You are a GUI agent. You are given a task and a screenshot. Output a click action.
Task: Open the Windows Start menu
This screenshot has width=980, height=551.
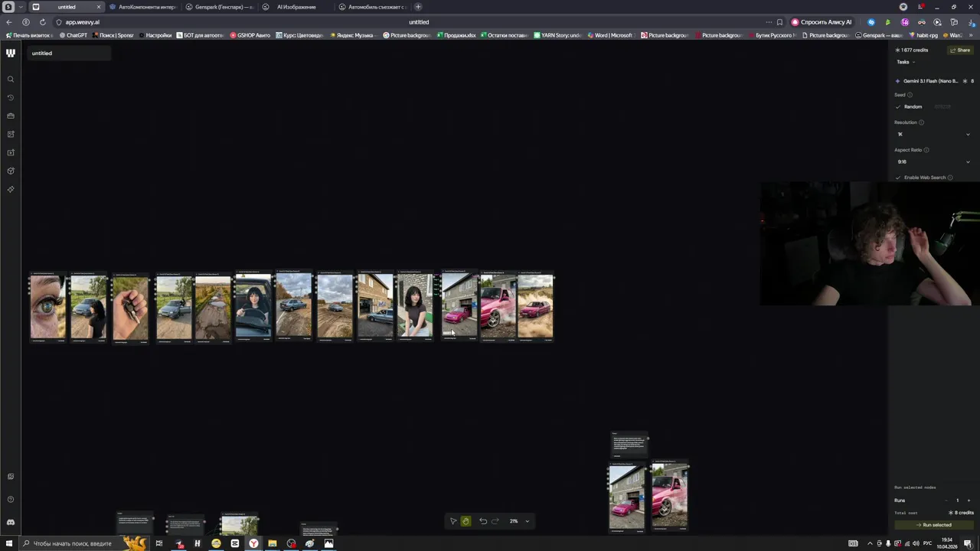[x=10, y=543]
